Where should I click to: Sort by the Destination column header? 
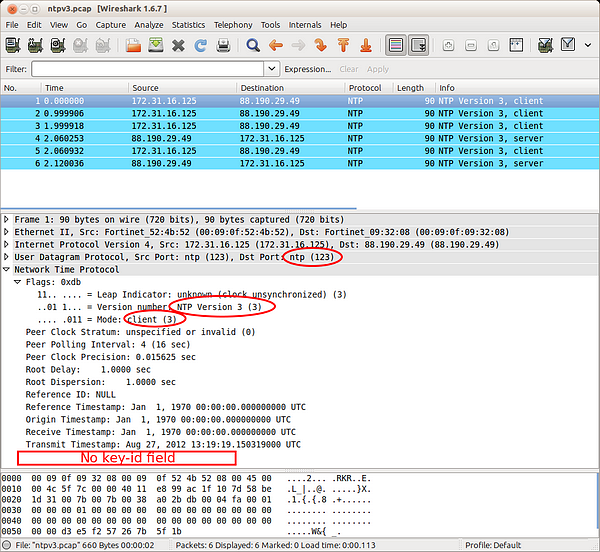pyautogui.click(x=290, y=88)
